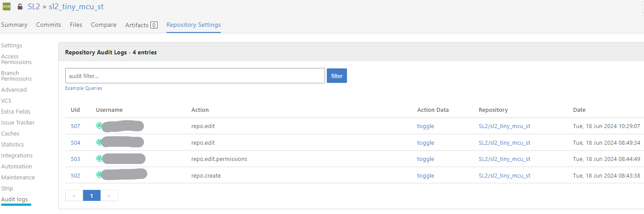Image resolution: width=644 pixels, height=214 pixels.
Task: Open audit entry Uid 503
Action: coord(75,159)
